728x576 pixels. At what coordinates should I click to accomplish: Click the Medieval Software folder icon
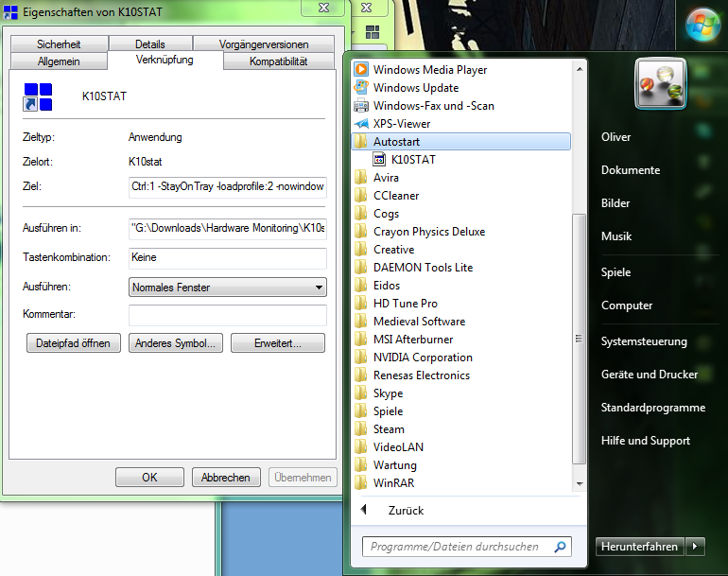360,322
